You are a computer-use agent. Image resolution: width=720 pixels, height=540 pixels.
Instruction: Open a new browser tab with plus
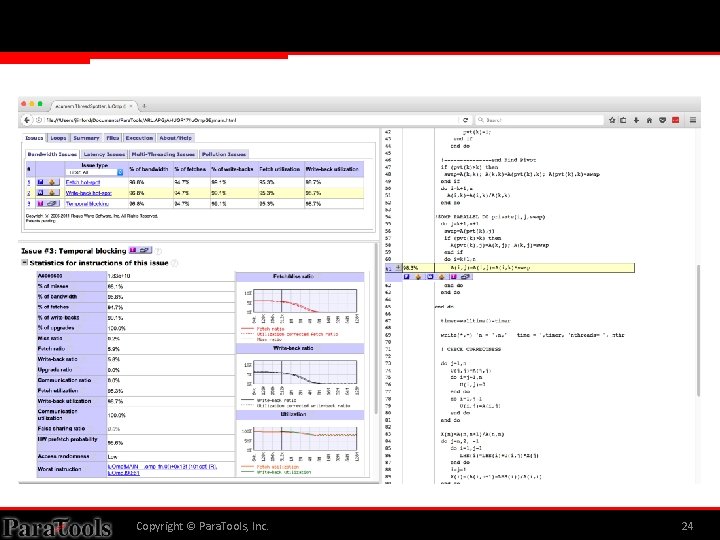(x=144, y=106)
